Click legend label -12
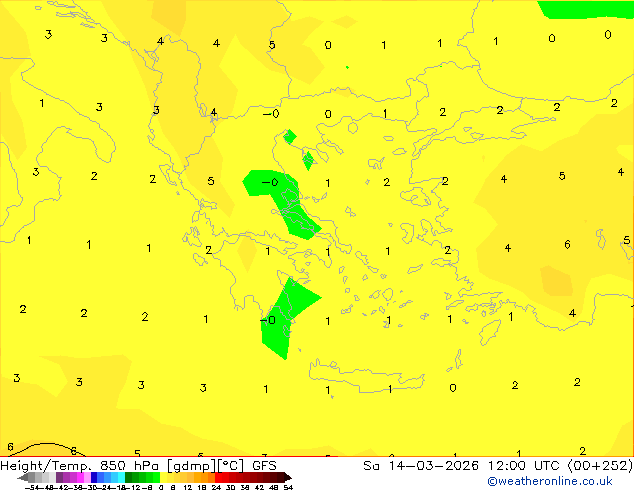 click(x=135, y=487)
